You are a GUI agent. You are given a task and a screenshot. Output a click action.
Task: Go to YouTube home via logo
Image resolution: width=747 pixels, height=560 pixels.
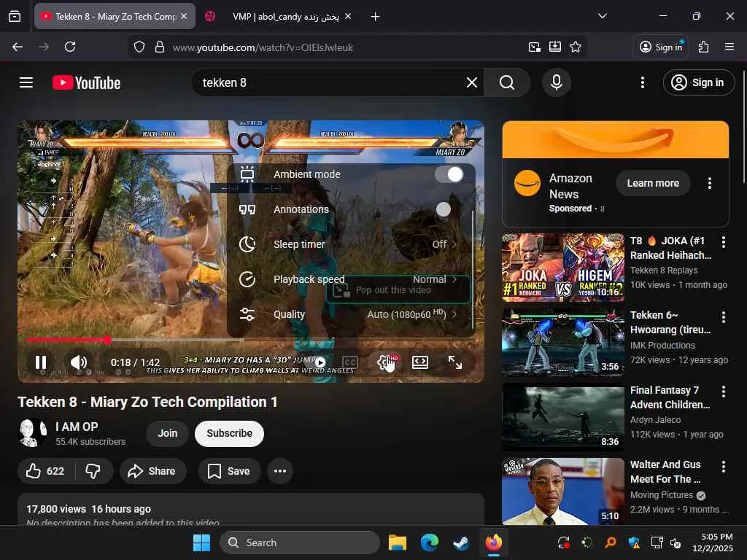pos(86,83)
